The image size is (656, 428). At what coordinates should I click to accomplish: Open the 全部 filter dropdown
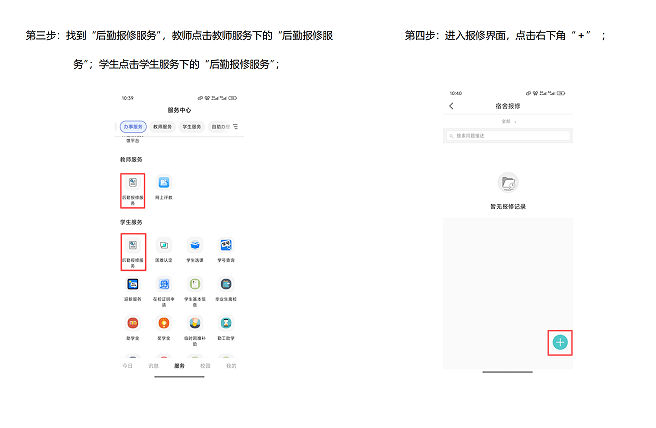pos(508,121)
